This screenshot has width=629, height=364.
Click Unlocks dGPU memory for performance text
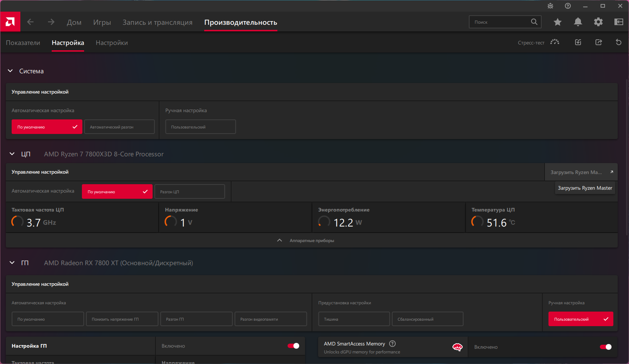362,352
